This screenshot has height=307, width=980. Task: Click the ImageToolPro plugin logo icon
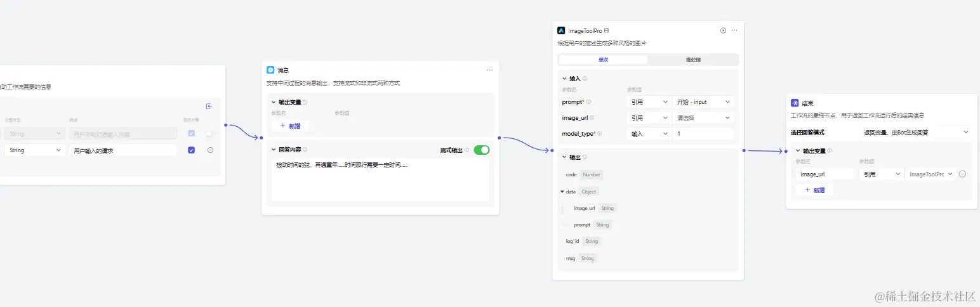click(561, 30)
